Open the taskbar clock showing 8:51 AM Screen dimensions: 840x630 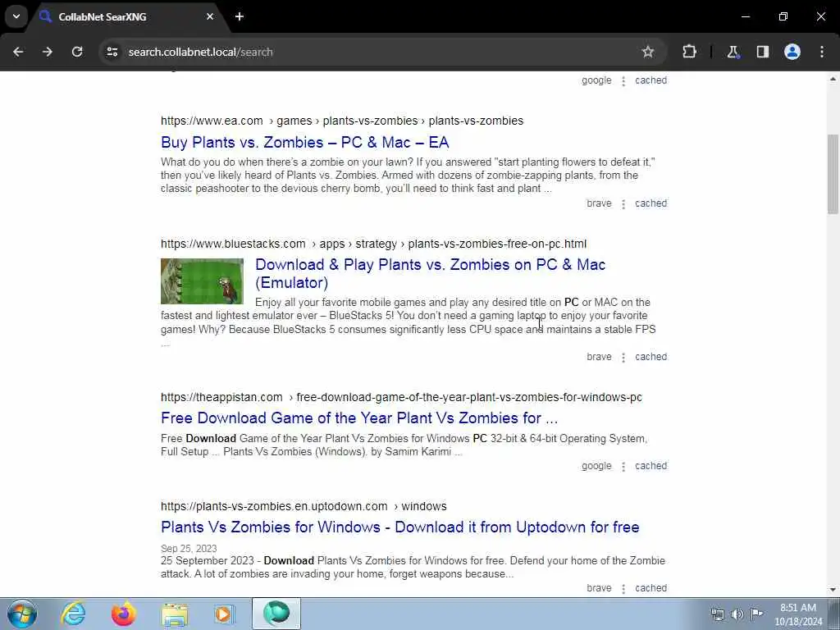tap(798, 614)
